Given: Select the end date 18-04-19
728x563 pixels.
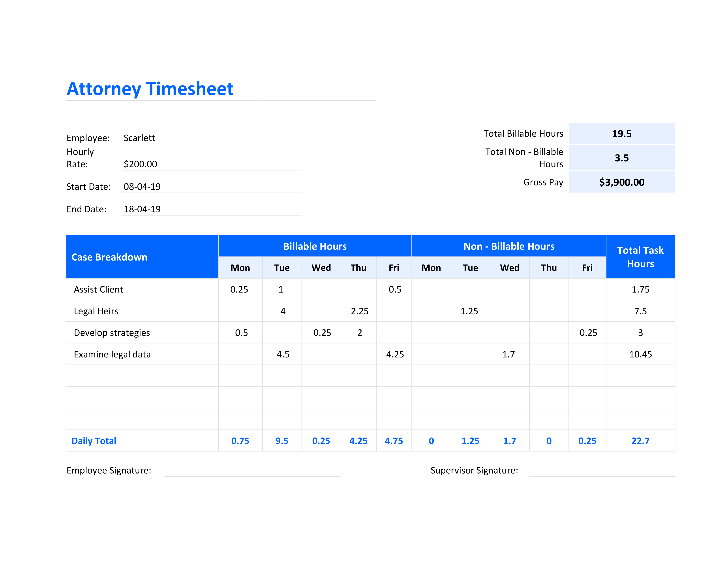Looking at the screenshot, I should pos(142,209).
